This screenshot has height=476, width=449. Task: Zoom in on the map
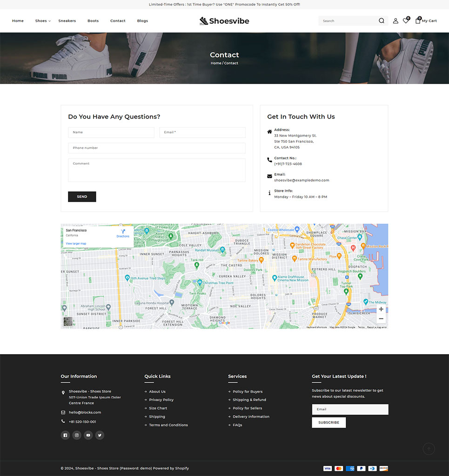[x=381, y=309]
